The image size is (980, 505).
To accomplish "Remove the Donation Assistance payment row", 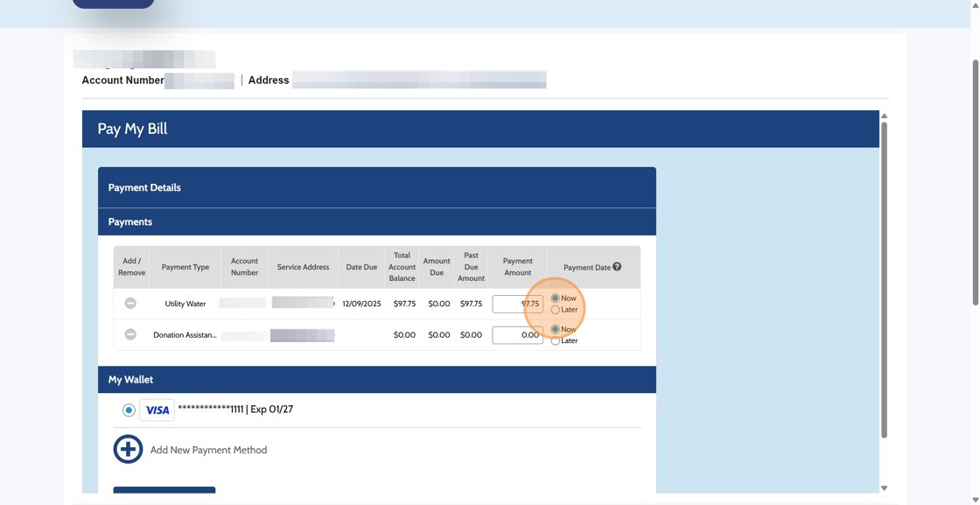I will pos(129,334).
